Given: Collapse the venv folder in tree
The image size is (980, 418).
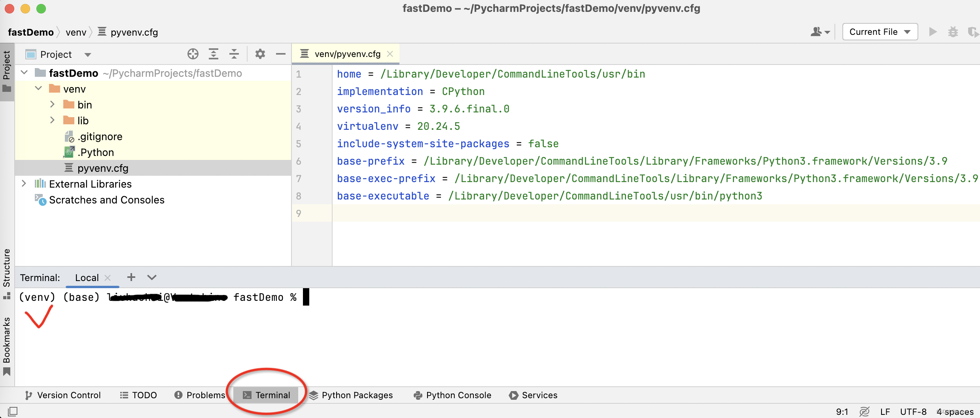Looking at the screenshot, I should (x=38, y=89).
